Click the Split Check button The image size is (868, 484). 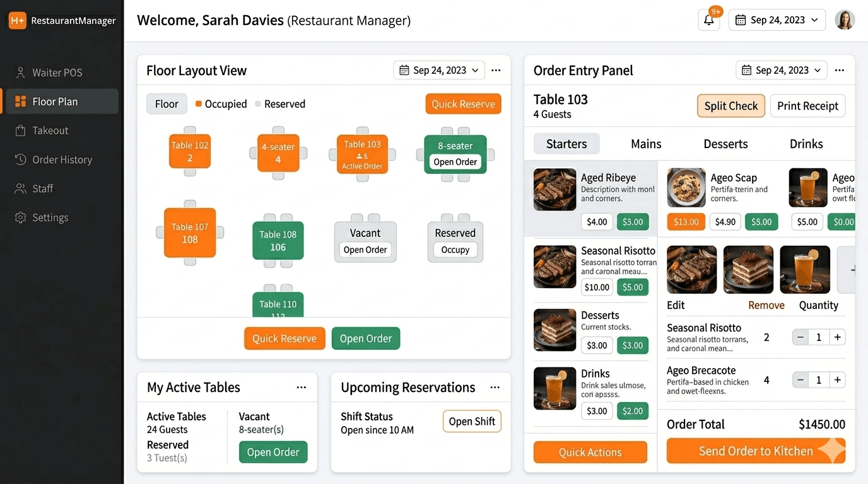click(x=730, y=106)
